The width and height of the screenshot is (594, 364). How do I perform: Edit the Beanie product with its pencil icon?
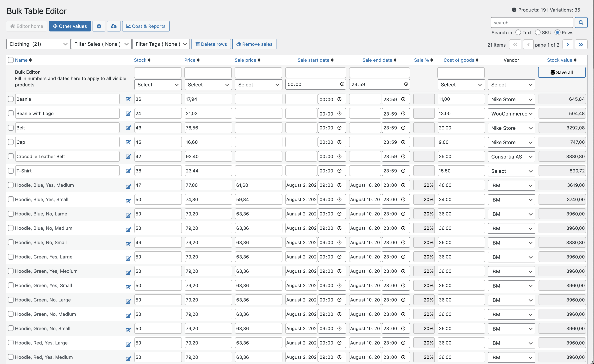128,99
